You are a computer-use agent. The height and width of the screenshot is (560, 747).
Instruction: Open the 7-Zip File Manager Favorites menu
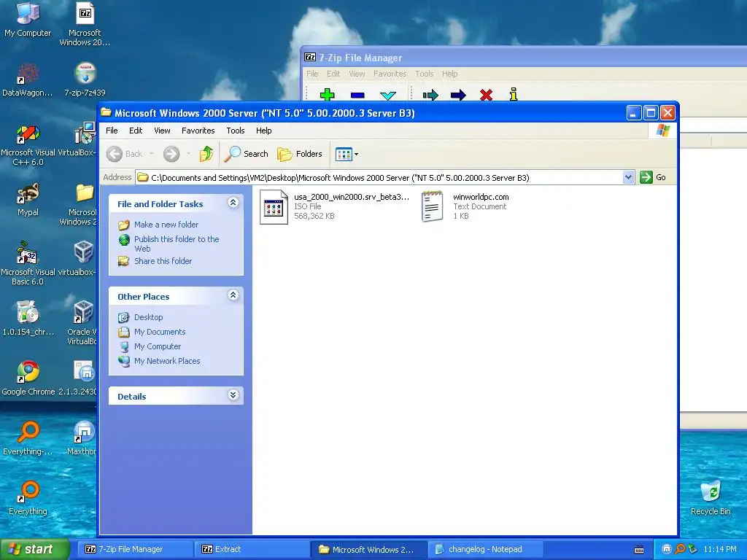[390, 74]
